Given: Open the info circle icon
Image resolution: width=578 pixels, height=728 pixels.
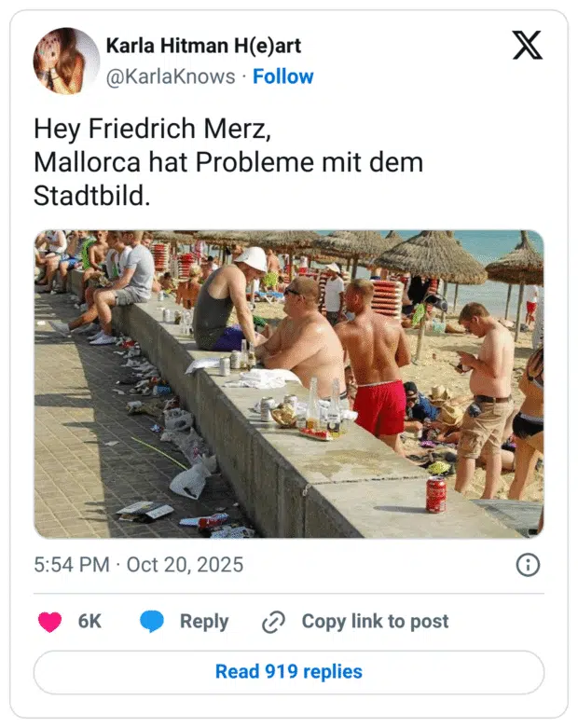Looking at the screenshot, I should (528, 565).
